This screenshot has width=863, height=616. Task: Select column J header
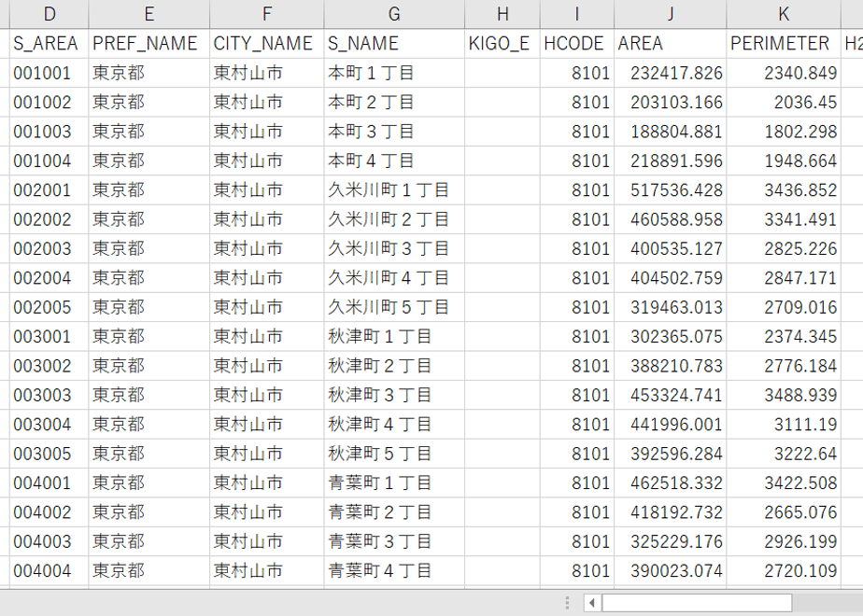tap(671, 14)
